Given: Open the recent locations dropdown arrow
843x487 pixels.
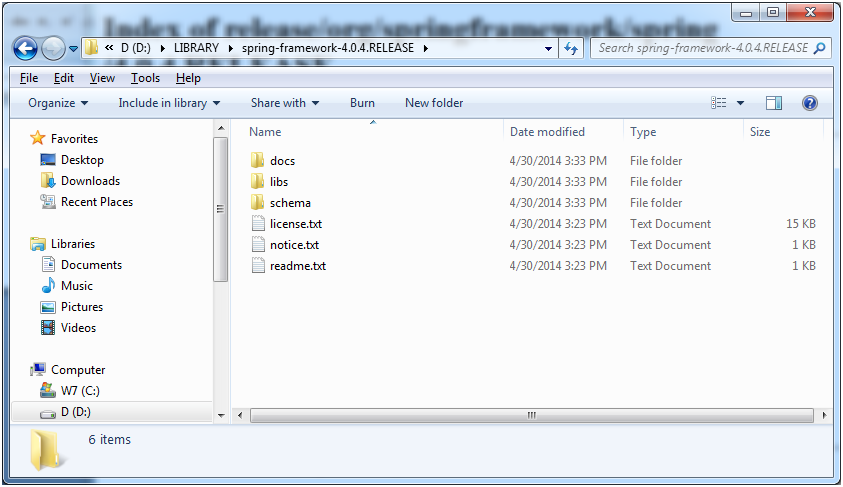Looking at the screenshot, I should tap(73, 49).
